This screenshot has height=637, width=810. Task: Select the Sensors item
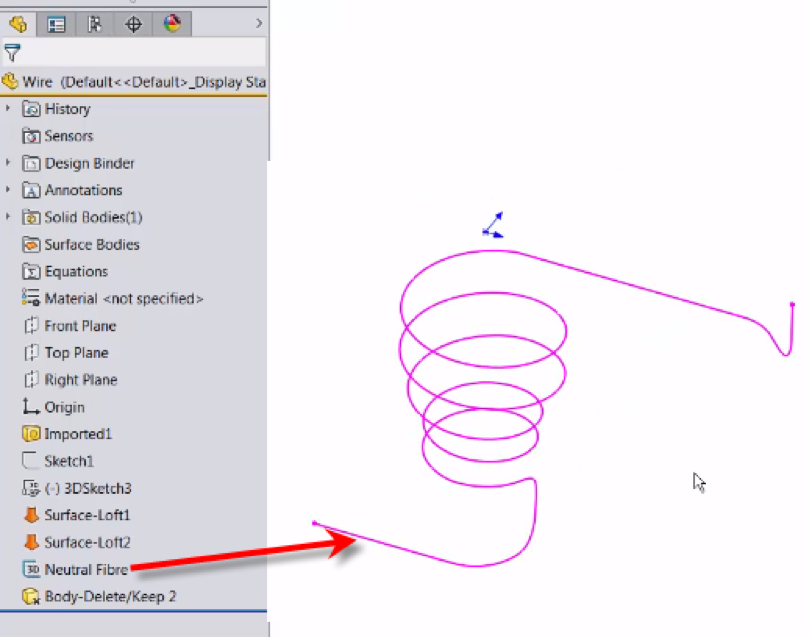(x=69, y=136)
